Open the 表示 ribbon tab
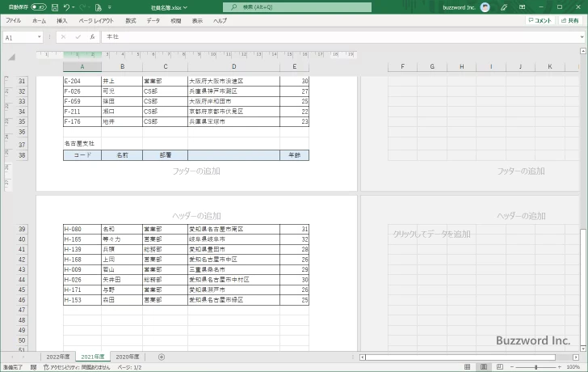Viewport: 588px width, 372px height. (x=197, y=21)
